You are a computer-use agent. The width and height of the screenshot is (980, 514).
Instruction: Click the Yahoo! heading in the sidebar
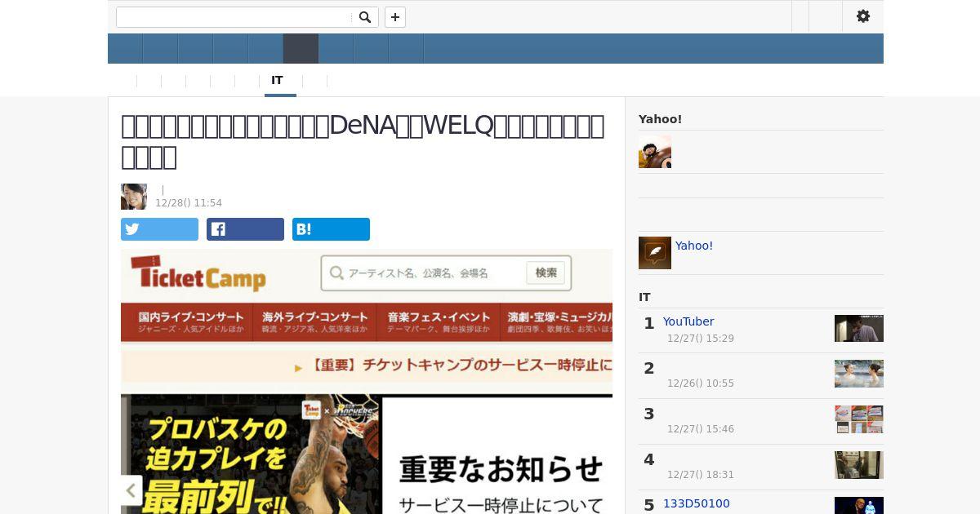point(660,119)
